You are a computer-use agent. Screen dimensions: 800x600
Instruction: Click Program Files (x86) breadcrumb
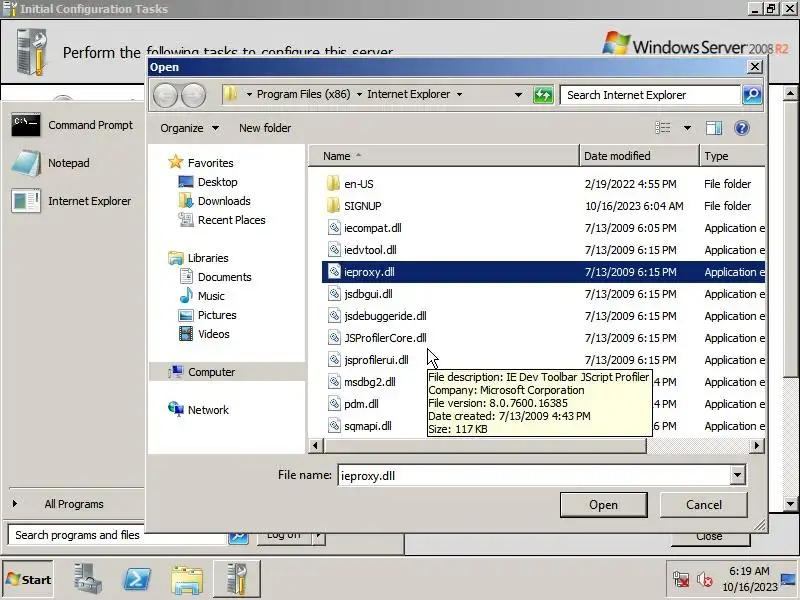pyautogui.click(x=303, y=94)
